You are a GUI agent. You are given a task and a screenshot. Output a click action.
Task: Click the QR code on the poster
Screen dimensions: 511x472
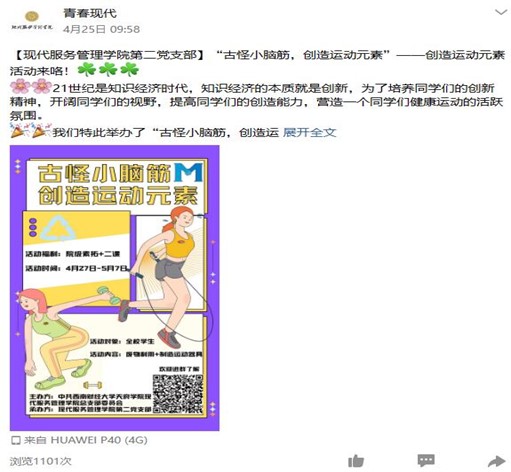click(178, 394)
